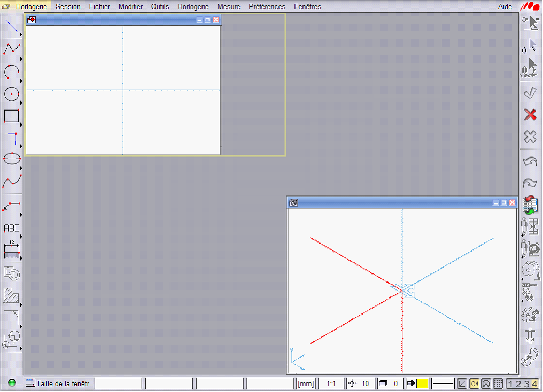Select the Spline curve tool
The height and width of the screenshot is (392, 543).
pos(12,181)
